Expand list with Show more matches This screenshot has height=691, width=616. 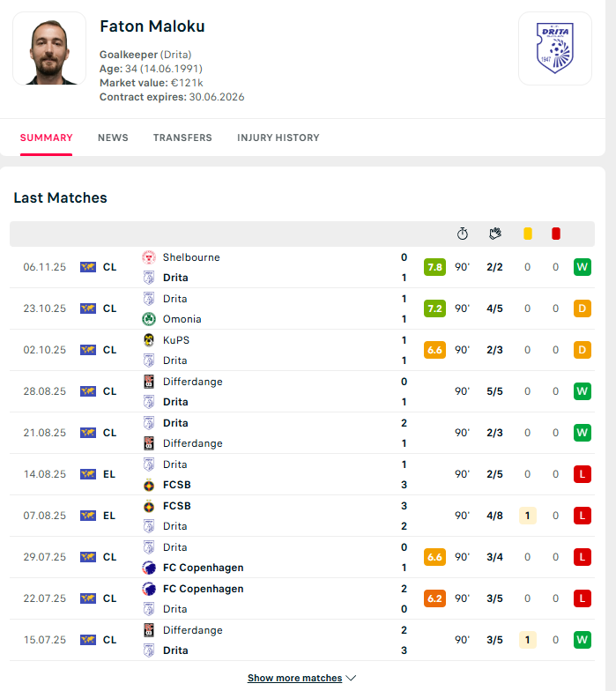click(x=294, y=678)
